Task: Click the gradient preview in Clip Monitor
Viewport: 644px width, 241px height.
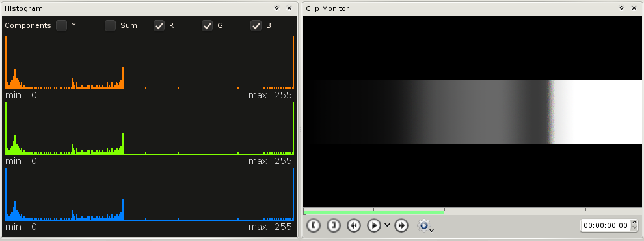Action: point(472,112)
